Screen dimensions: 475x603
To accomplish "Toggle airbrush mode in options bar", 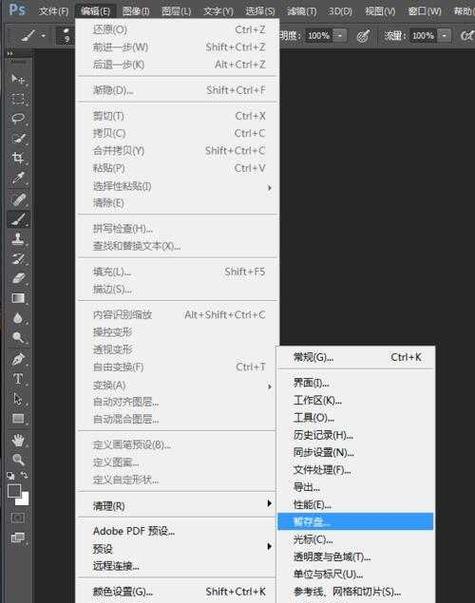I will [363, 36].
